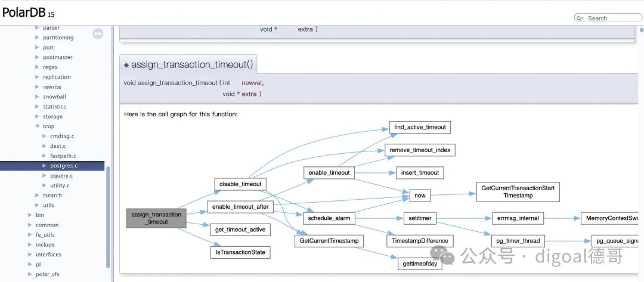Click the PolarDB project title
Image resolution: width=644 pixels, height=282 pixels.
coord(24,13)
